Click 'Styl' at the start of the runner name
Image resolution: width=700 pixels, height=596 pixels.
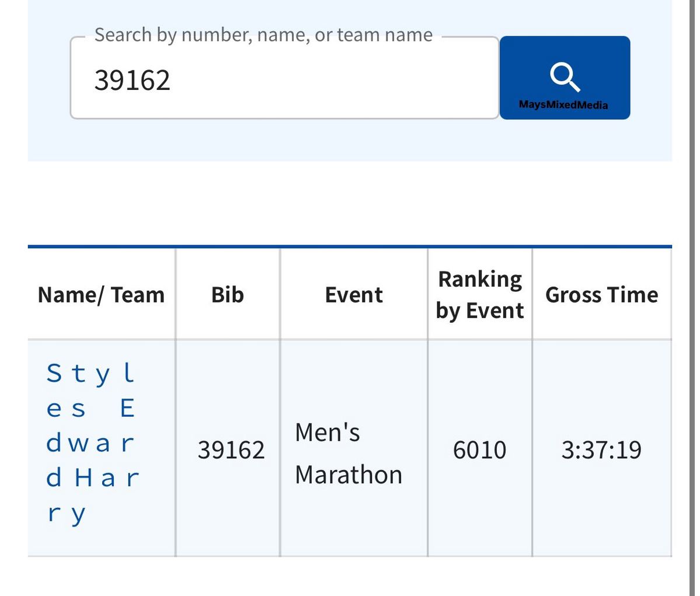90,374
